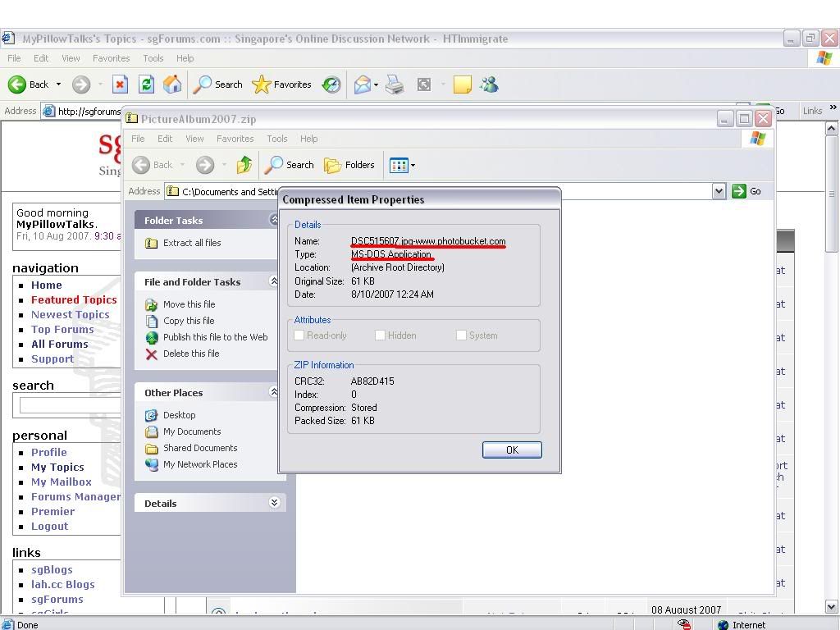This screenshot has width=840, height=630.
Task: Open the Home page icon
Action: click(172, 84)
